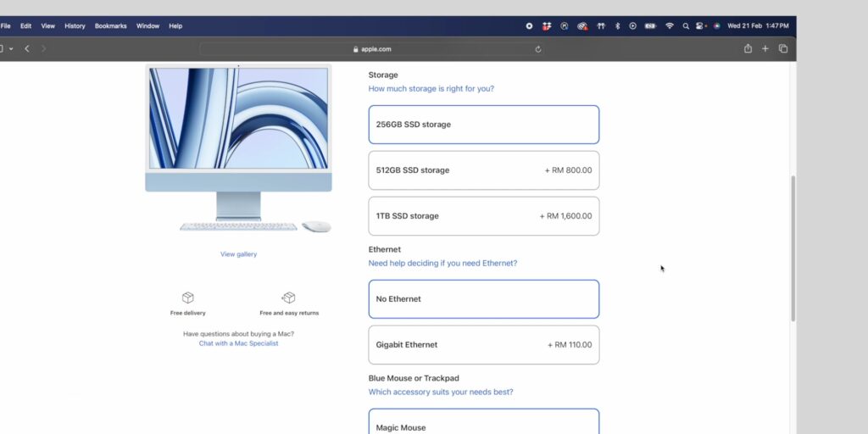
Task: Open a new tab with plus icon
Action: [765, 48]
